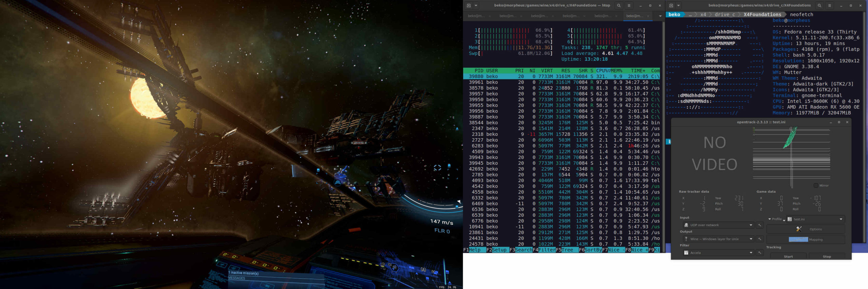Viewport: 868px width, 289px height.
Task: Start tracking in opentrack
Action: (x=788, y=256)
